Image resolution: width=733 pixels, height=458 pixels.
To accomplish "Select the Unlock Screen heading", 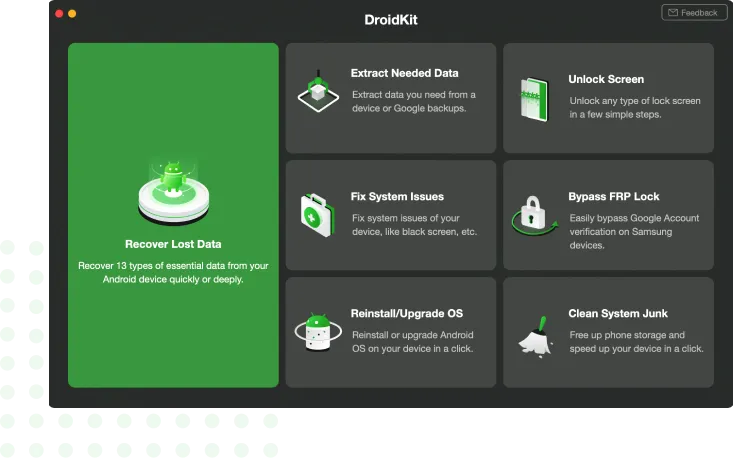I will pos(606,79).
